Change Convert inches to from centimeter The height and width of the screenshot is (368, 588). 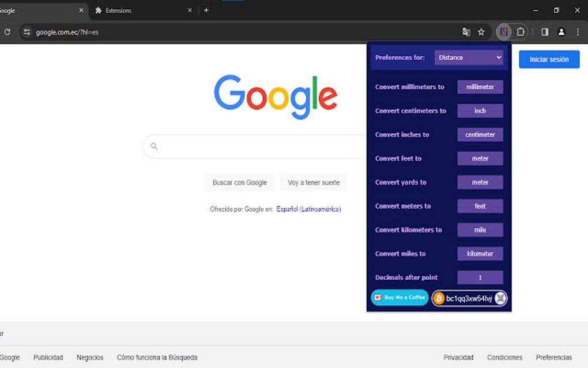pos(480,134)
